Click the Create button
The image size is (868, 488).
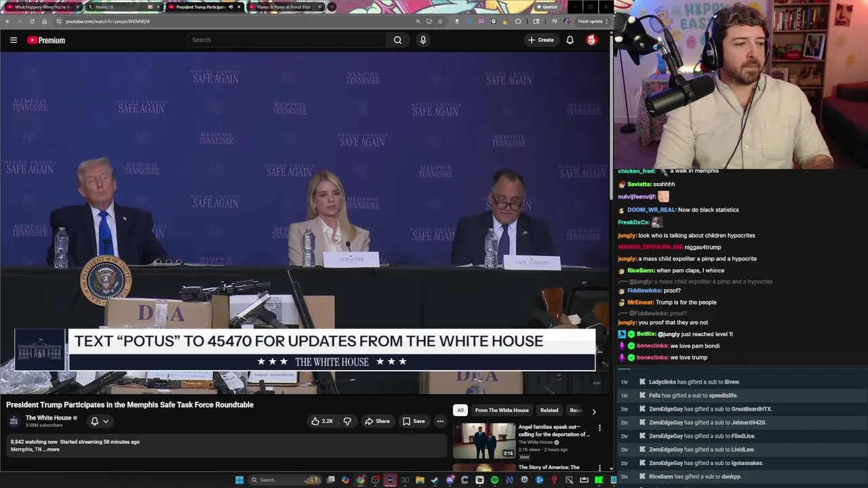click(541, 40)
